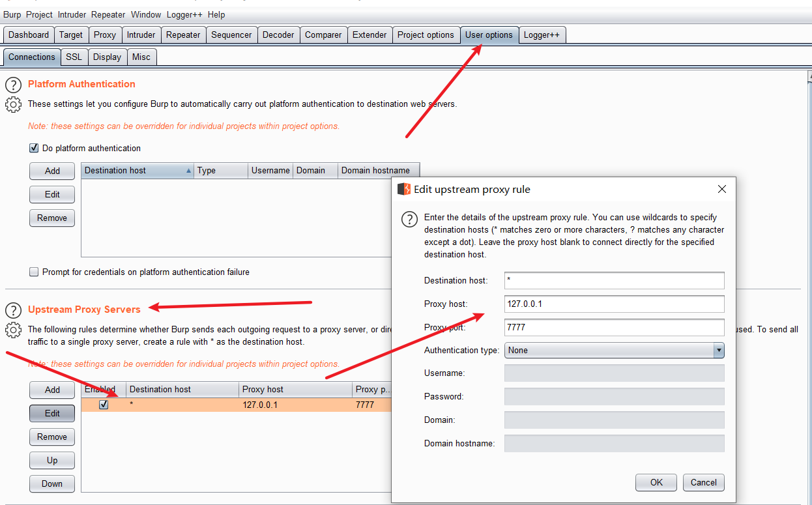Screen dimensions: 812x505
Task: Select 7777 port cell in proxy rules table
Action: tap(371, 405)
